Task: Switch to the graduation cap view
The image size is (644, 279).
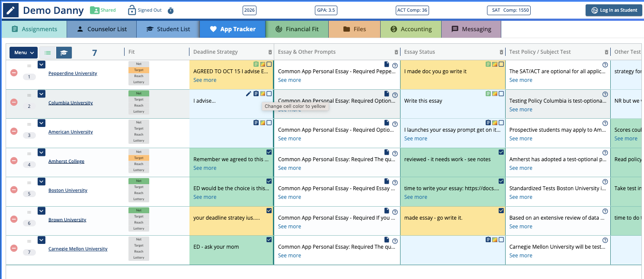Action: [x=64, y=53]
